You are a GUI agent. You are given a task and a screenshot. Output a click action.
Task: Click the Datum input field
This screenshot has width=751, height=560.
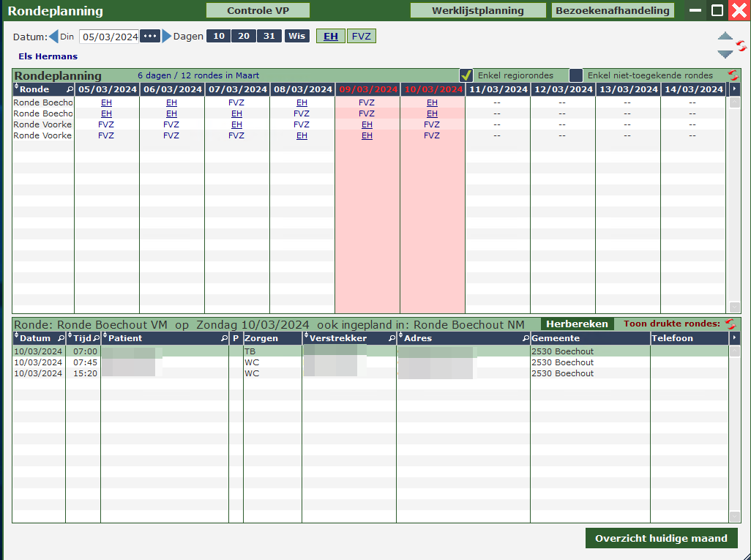pos(108,37)
